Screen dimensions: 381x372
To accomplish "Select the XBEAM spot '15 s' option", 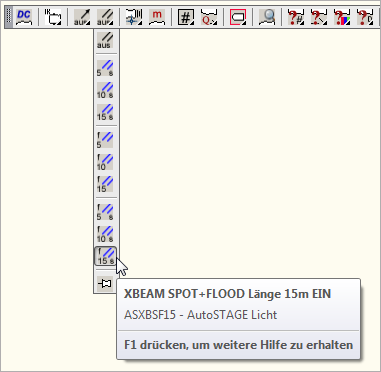I will 105,112.
